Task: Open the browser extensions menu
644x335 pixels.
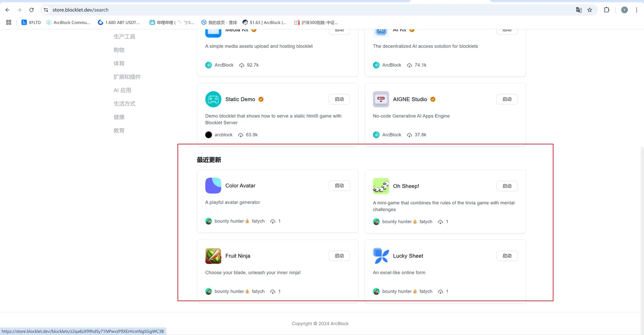Action: 607,10
